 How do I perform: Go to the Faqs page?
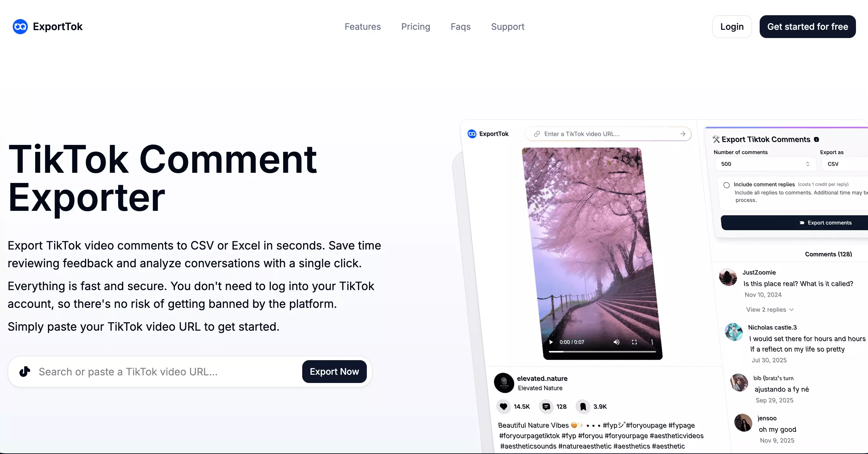pos(460,27)
